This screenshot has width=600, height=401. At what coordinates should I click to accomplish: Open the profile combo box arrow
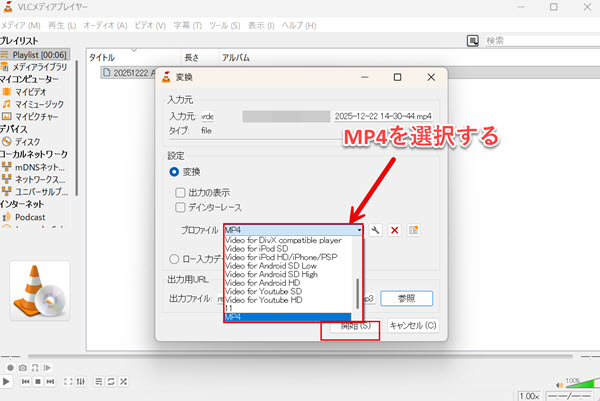pos(359,230)
